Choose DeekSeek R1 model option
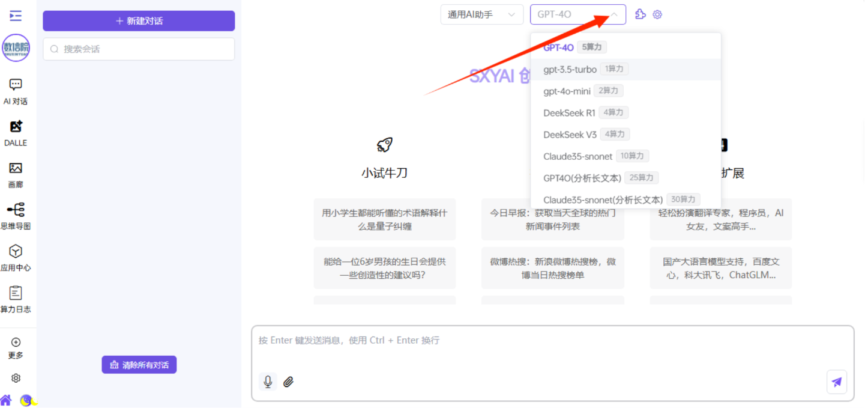 click(569, 113)
